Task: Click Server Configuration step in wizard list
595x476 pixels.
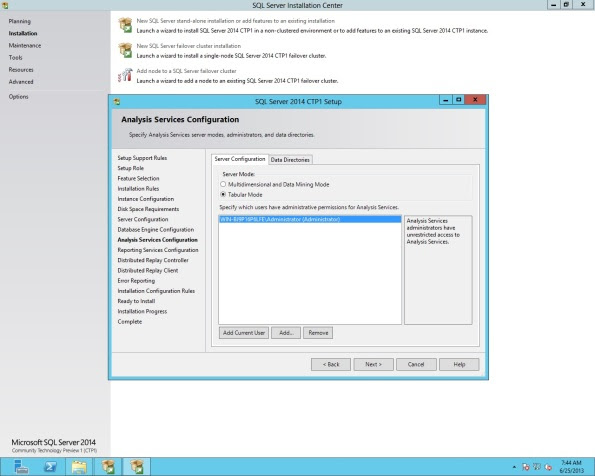Action: [143, 219]
